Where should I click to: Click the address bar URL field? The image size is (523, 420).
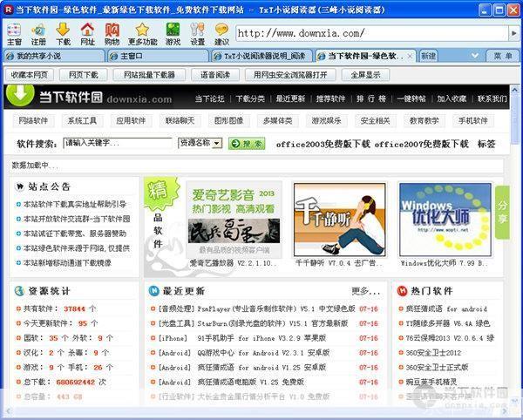[x=372, y=33]
